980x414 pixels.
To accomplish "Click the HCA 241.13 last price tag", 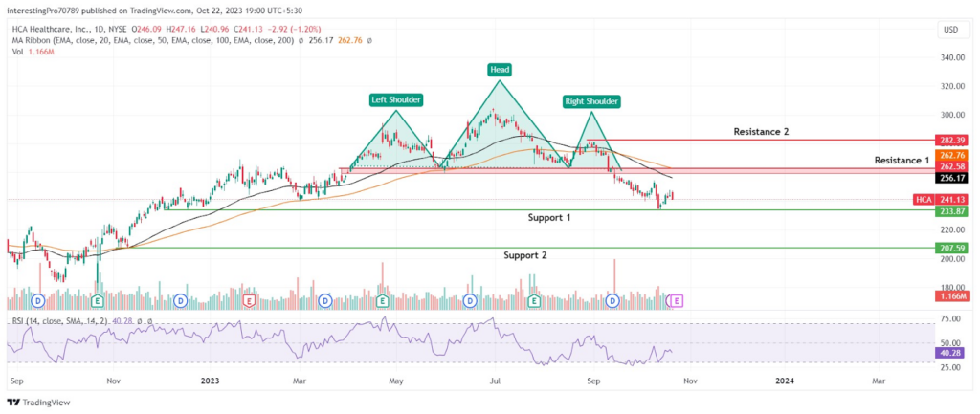I will [942, 199].
